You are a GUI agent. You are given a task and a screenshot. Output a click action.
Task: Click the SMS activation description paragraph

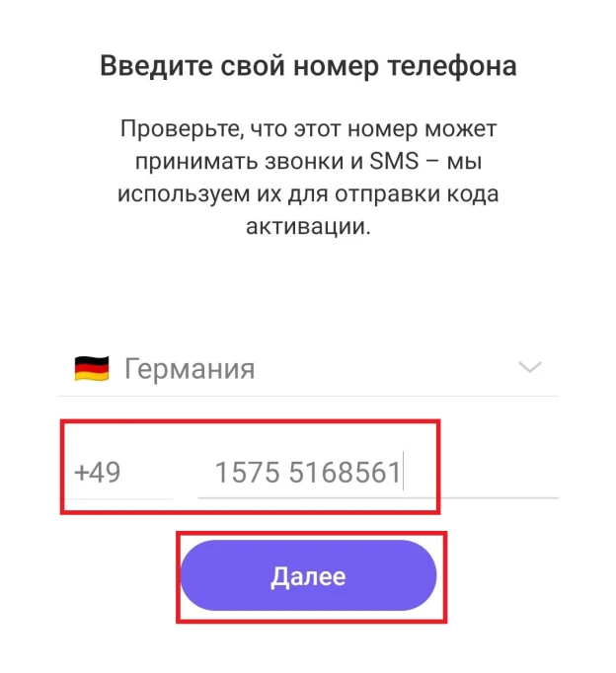tap(308, 178)
